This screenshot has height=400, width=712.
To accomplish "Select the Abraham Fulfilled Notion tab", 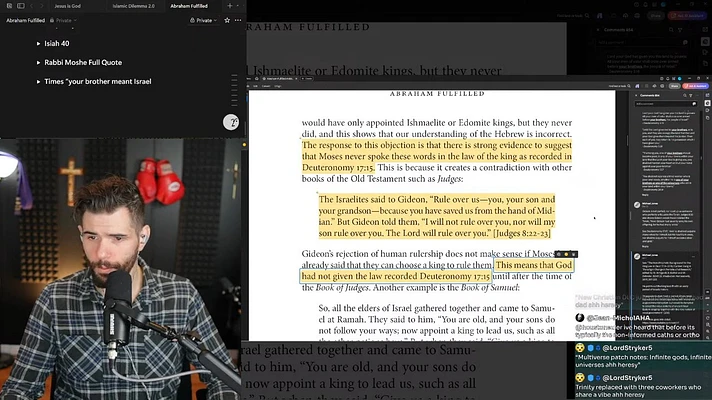I will pyautogui.click(x=189, y=6).
